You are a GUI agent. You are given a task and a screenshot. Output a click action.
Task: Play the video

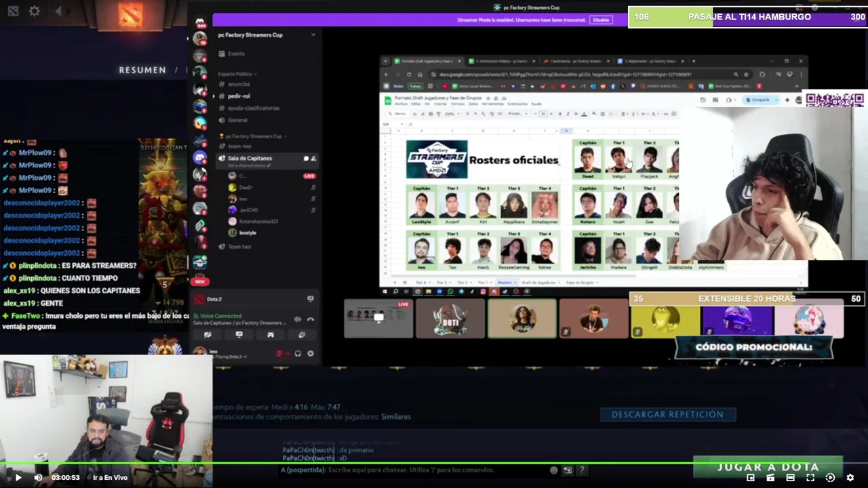click(18, 478)
